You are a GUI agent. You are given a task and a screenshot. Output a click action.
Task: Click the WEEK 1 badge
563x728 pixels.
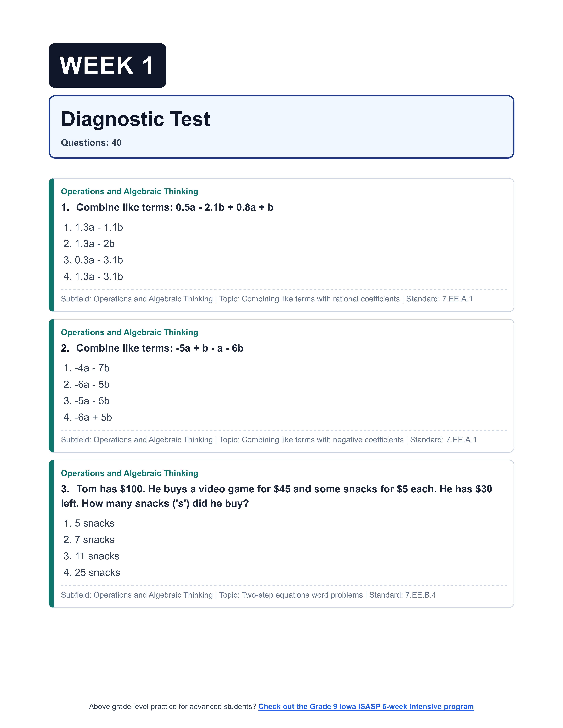[107, 66]
